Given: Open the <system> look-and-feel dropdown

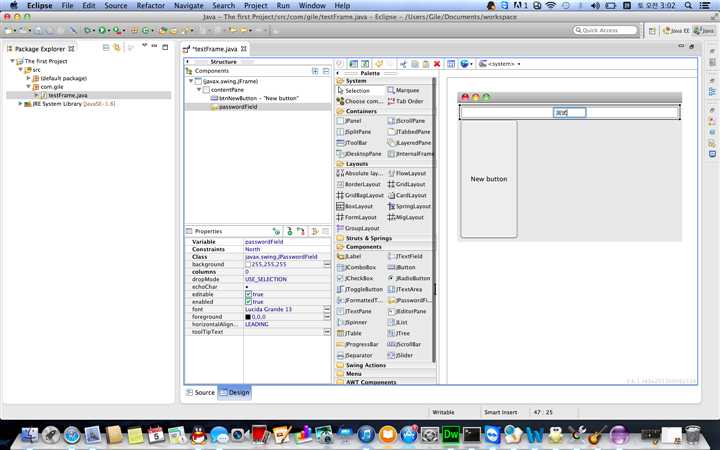Looking at the screenshot, I should coord(500,64).
